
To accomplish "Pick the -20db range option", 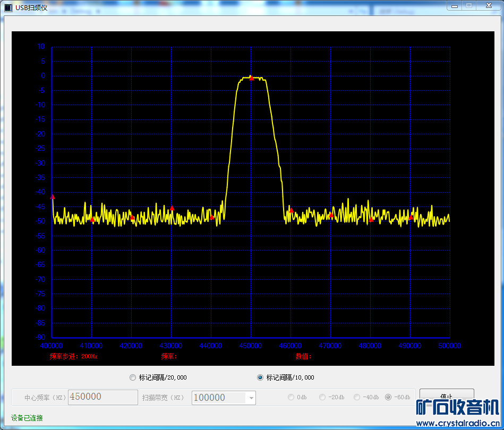I will (x=322, y=397).
